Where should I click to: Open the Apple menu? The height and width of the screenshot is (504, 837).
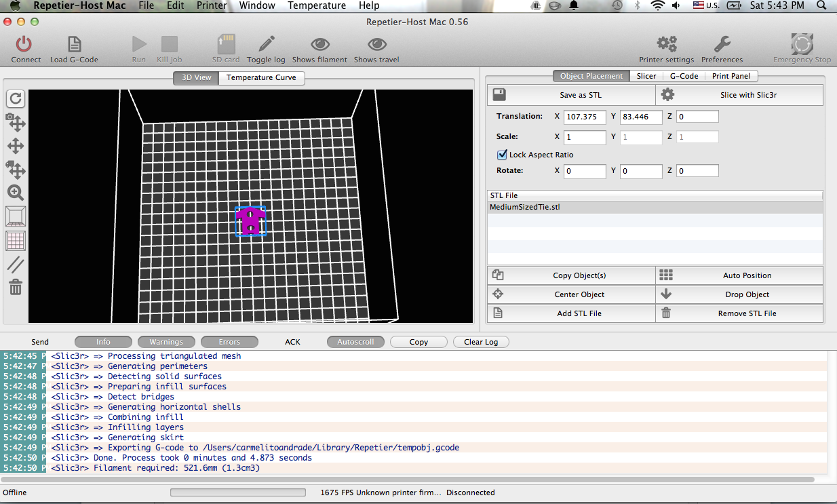point(15,5)
